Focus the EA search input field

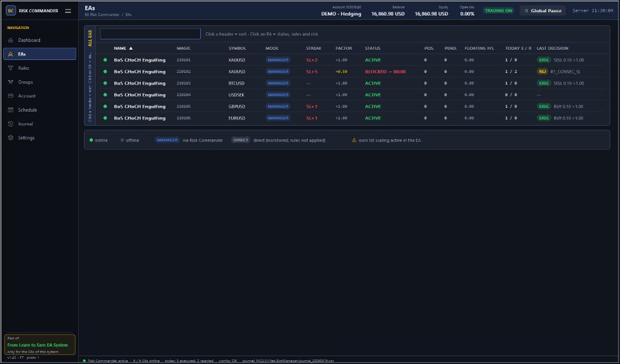tap(150, 34)
